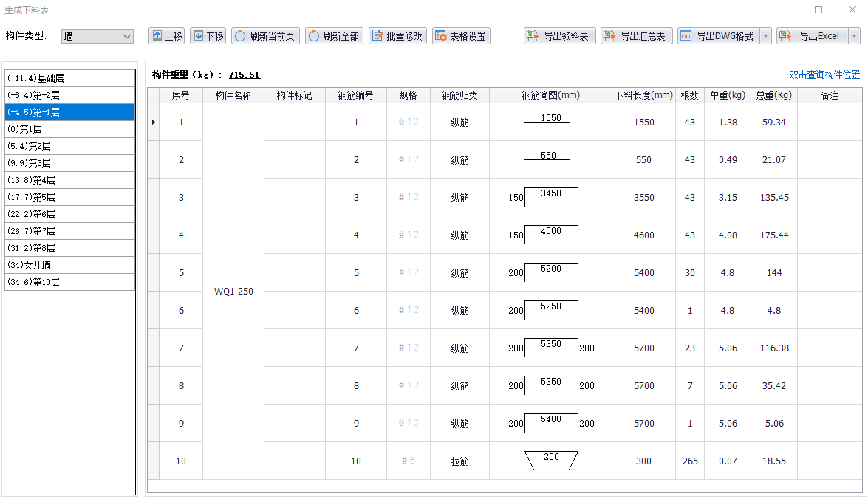Click cutting length cell 300

(x=644, y=461)
